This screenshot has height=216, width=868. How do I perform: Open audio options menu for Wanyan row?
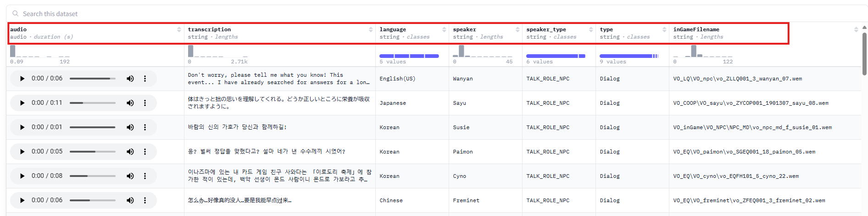tap(145, 79)
